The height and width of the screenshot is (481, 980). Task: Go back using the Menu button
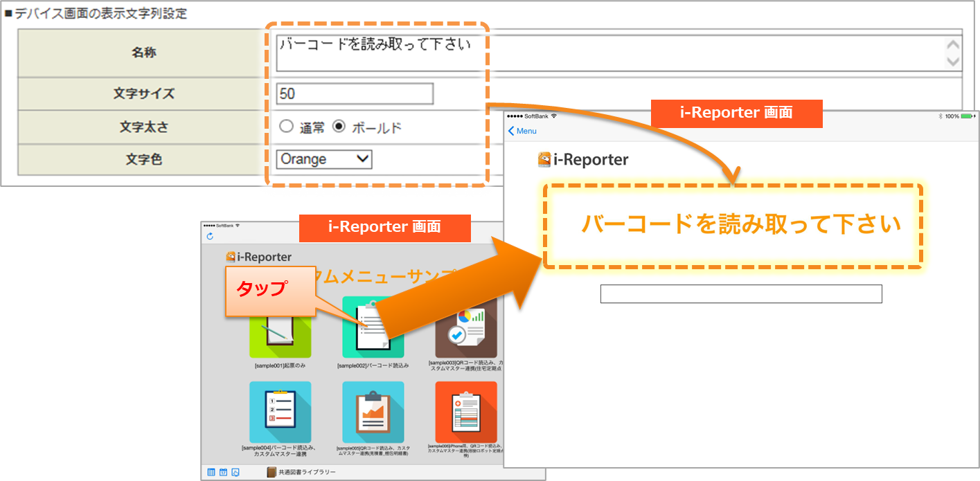pos(522,131)
